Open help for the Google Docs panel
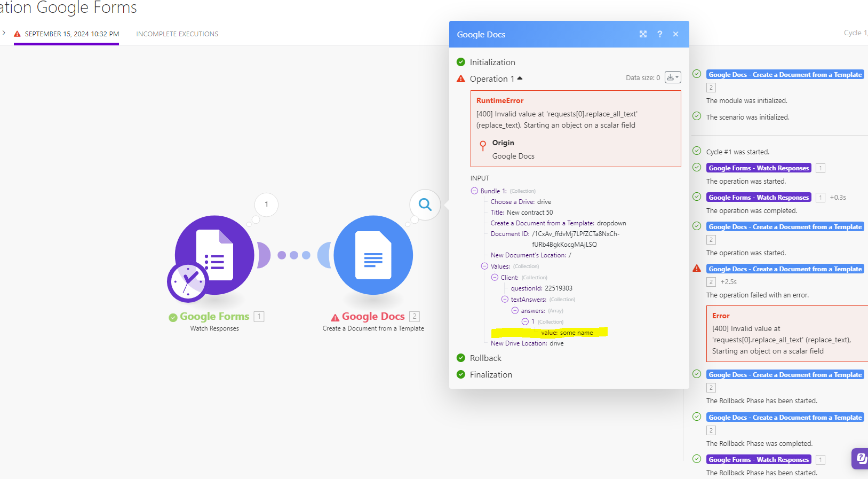 point(660,34)
